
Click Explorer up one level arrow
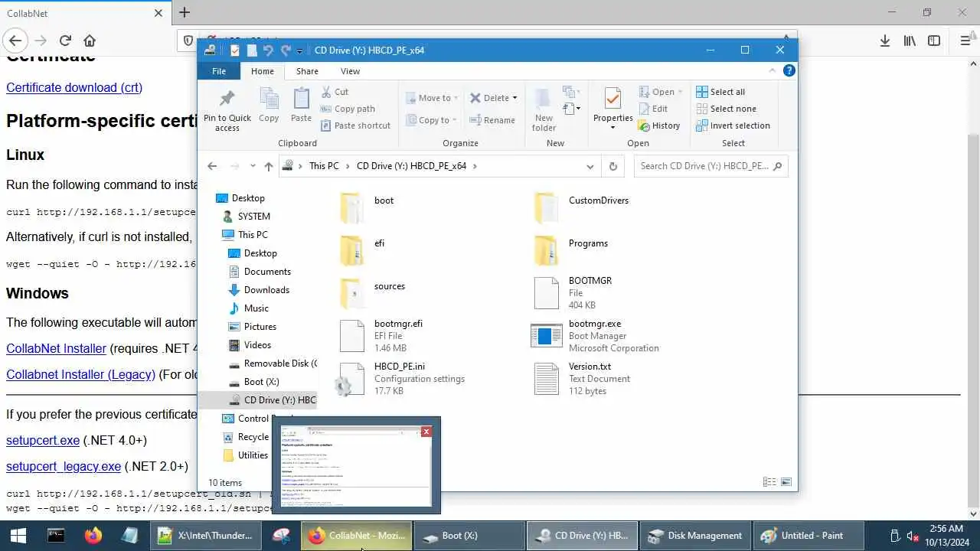click(x=268, y=166)
